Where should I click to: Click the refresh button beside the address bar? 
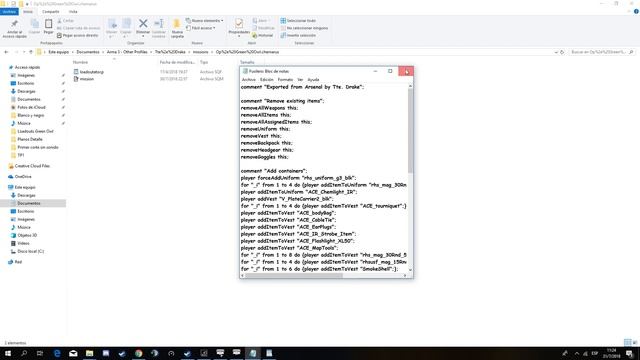coord(562,52)
